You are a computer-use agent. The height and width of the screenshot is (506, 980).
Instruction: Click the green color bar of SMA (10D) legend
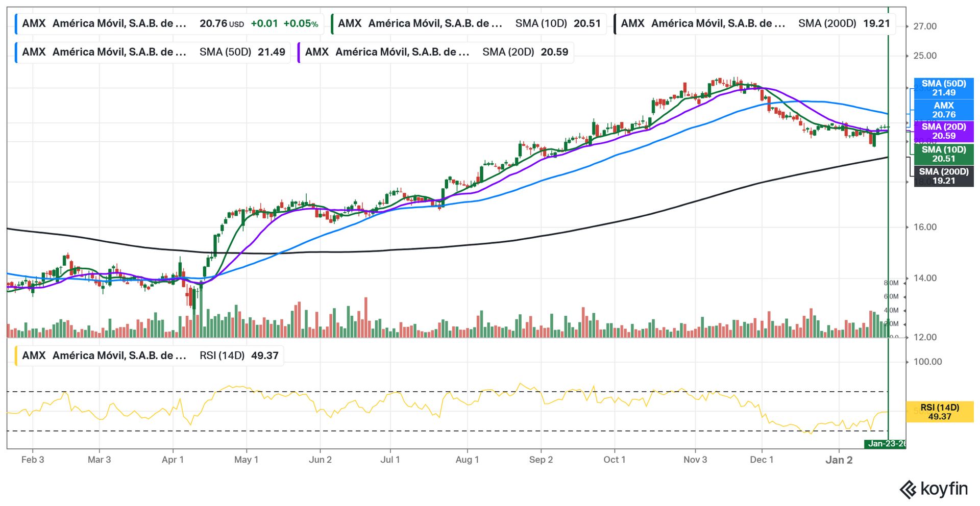click(332, 23)
